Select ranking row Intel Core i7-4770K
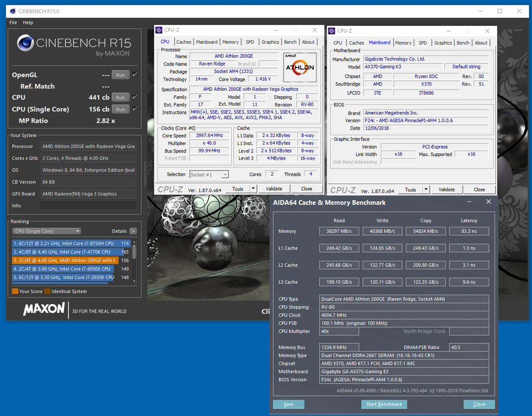 (71, 252)
